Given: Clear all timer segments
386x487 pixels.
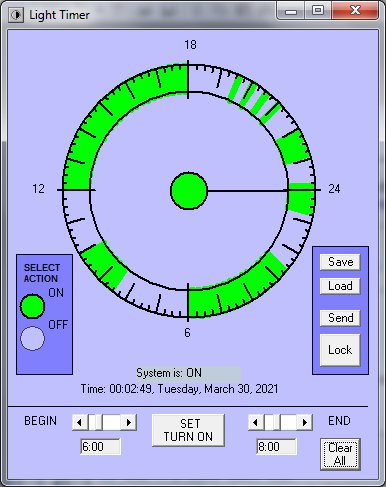Looking at the screenshot, I should click(340, 454).
